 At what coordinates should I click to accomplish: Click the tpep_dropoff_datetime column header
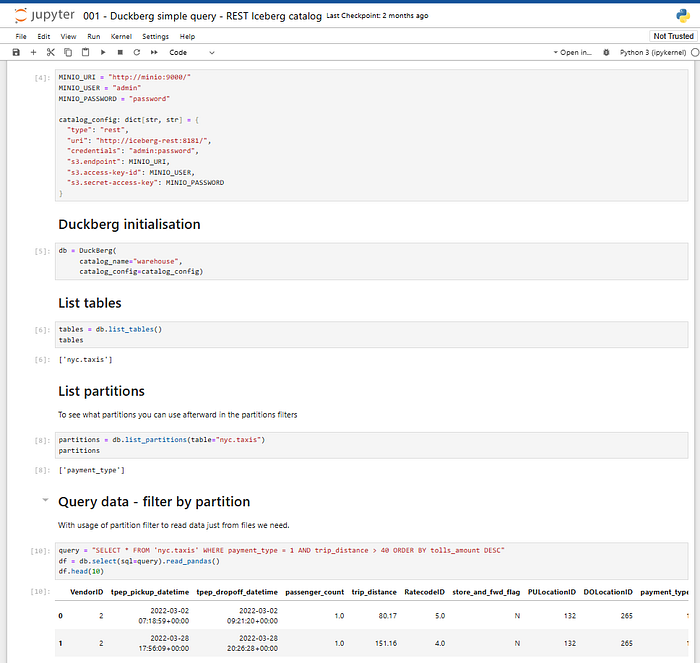237,592
